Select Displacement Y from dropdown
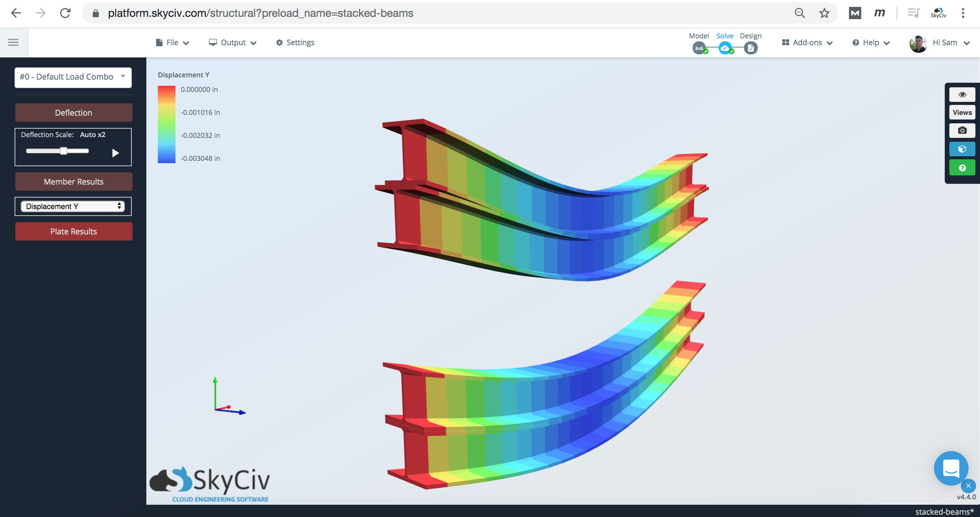Image resolution: width=980 pixels, height=517 pixels. point(73,206)
